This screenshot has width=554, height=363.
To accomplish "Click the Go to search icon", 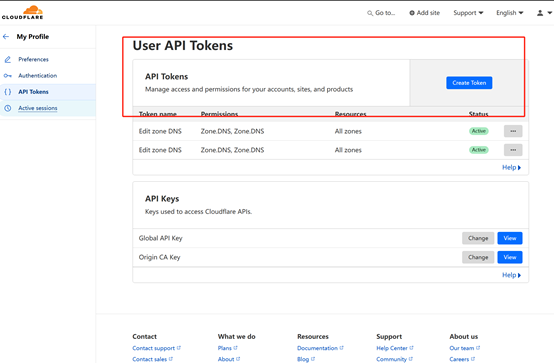I will (x=370, y=13).
